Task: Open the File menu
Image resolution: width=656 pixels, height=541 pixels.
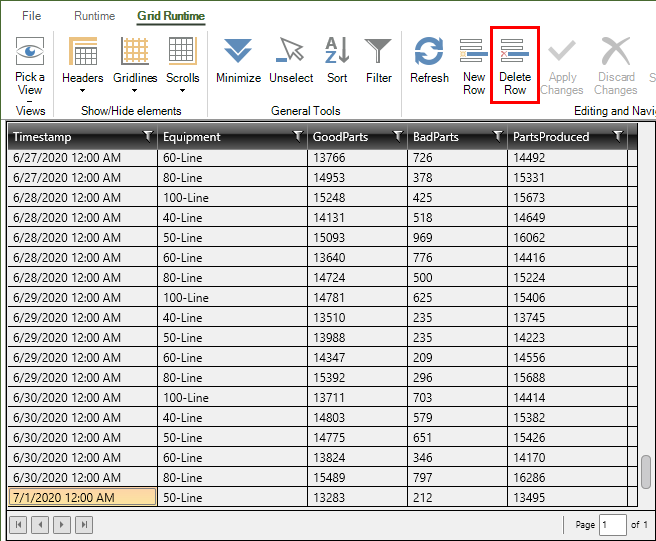Action: coord(31,16)
